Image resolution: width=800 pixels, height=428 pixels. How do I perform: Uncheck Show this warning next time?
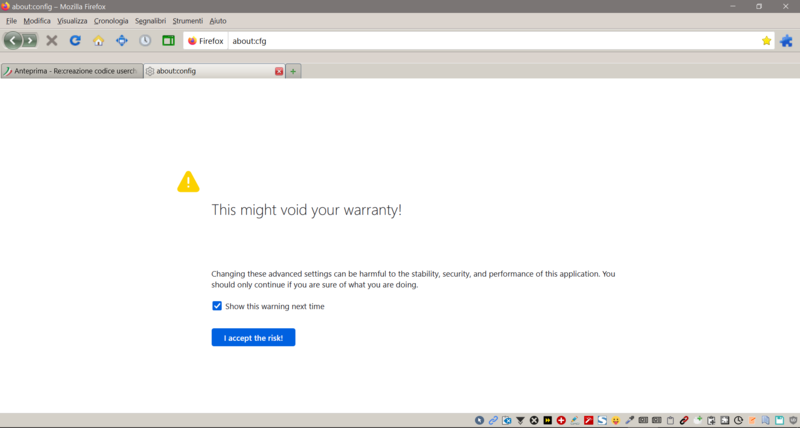tap(217, 306)
